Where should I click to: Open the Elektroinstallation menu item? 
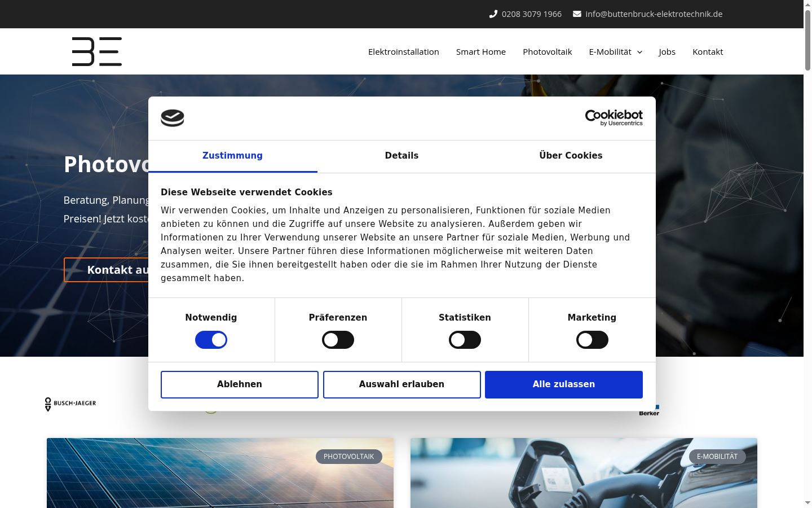pos(404,52)
